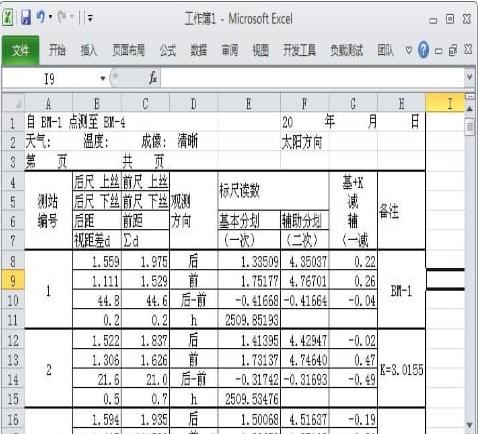Toggle ribbon minimize with the heart-shaped caret icon
This screenshot has width=478, height=434.
409,50
